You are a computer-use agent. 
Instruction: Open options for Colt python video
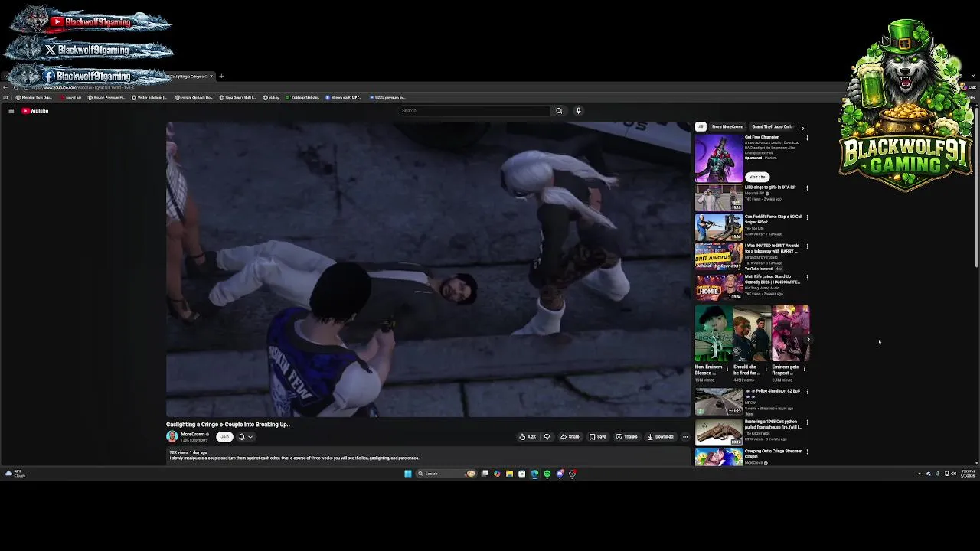tap(807, 422)
